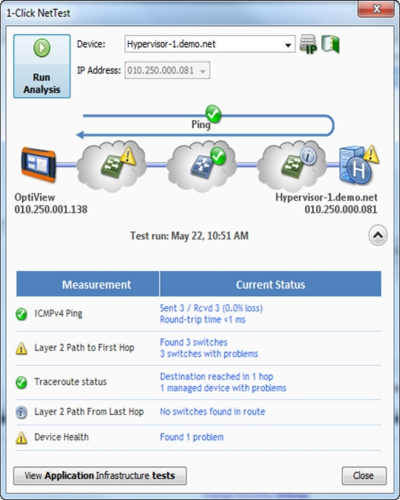Click the OptiView analyzer device icon
This screenshot has height=500, width=400.
tap(38, 165)
